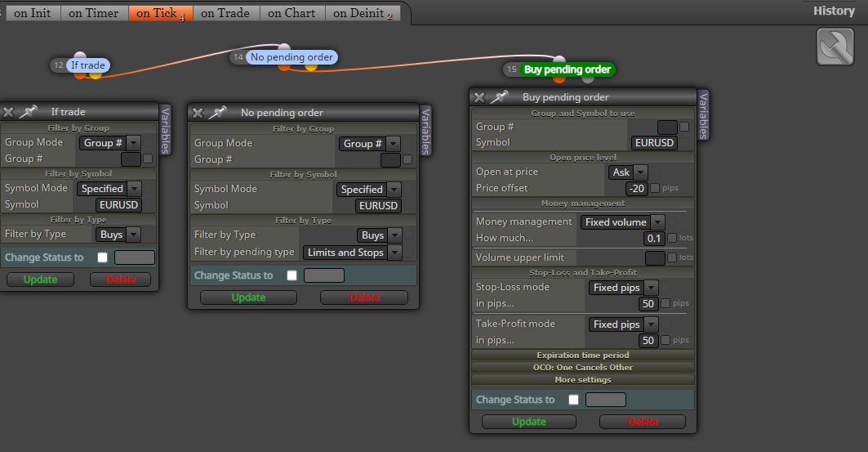Open the History panel
Image resolution: width=868 pixels, height=452 pixels.
[x=834, y=11]
